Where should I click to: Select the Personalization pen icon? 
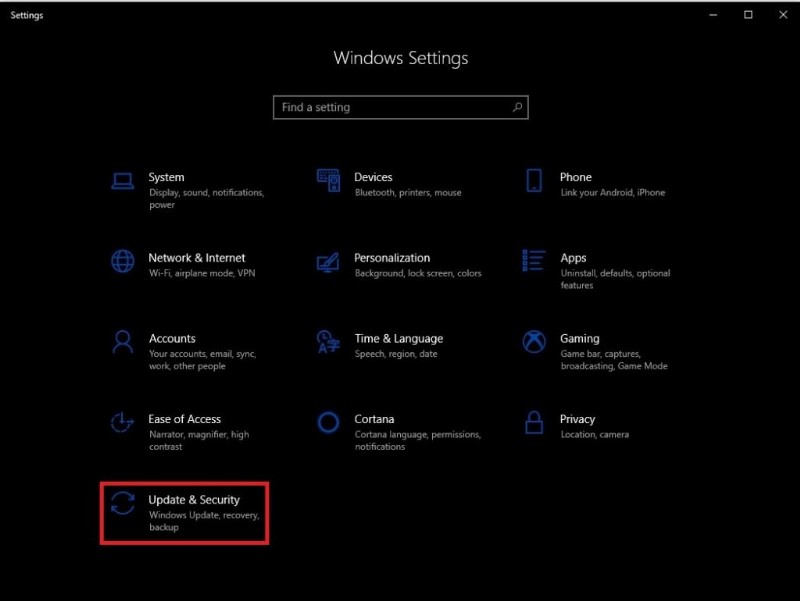click(x=327, y=264)
